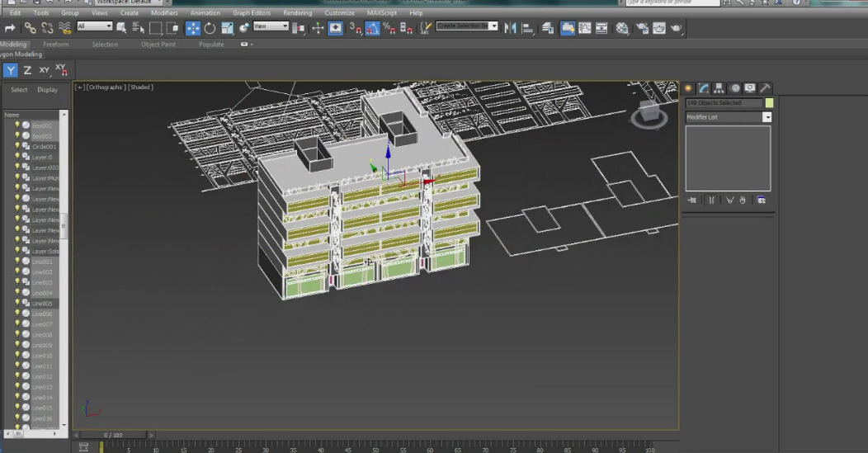868x453 pixels.
Task: Open Select by Name dialog icon
Action: coord(139,28)
